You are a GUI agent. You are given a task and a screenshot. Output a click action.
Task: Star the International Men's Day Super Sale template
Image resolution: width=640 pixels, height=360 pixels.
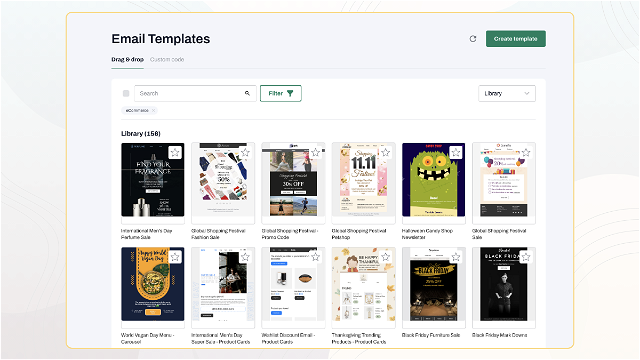pos(245,257)
